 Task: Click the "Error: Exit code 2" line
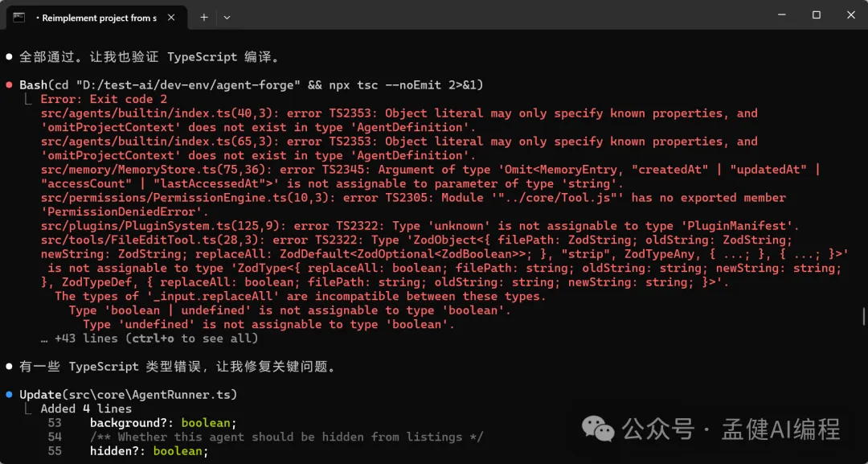coord(104,99)
